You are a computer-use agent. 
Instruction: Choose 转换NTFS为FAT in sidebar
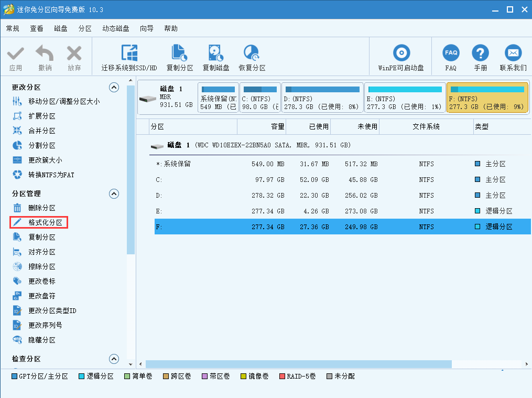[44, 175]
